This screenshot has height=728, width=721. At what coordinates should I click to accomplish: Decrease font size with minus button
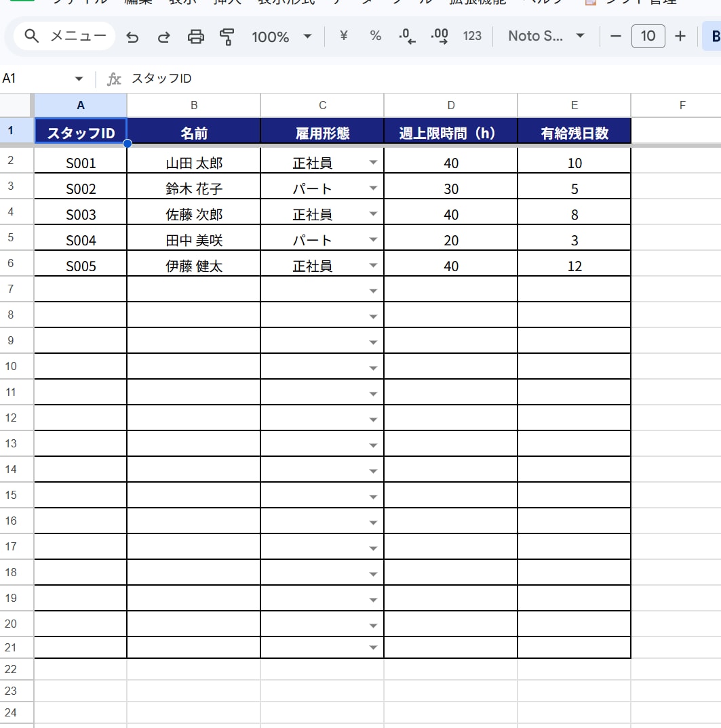pyautogui.click(x=616, y=36)
